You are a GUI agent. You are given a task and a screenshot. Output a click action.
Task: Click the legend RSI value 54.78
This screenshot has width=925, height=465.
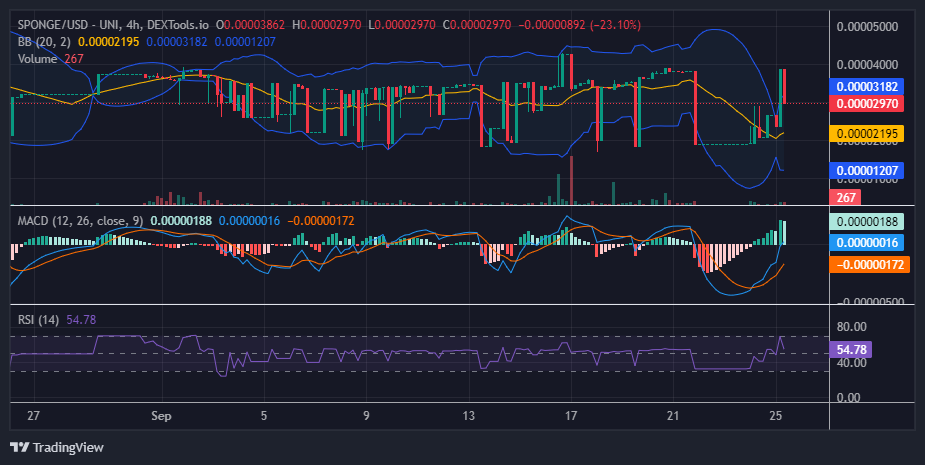click(81, 319)
